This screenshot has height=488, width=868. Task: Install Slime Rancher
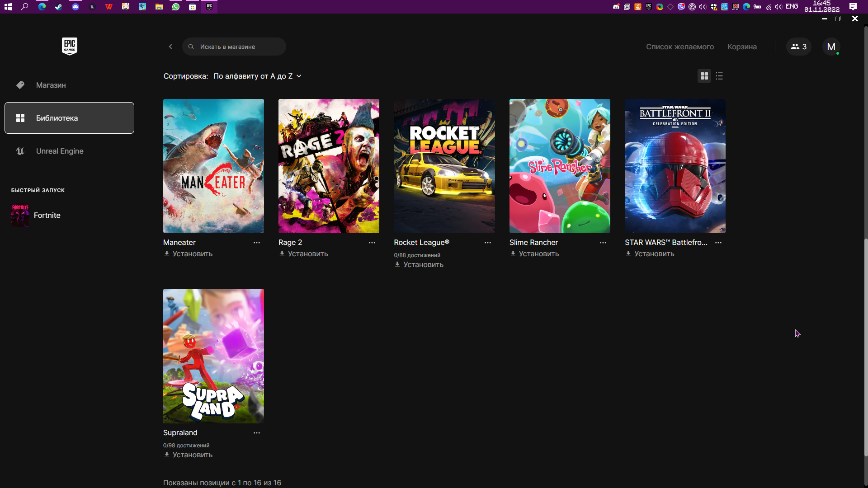534,254
